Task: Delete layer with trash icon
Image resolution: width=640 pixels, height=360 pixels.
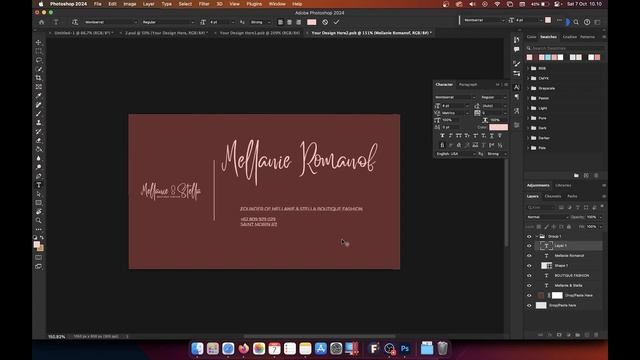Action: point(596,335)
